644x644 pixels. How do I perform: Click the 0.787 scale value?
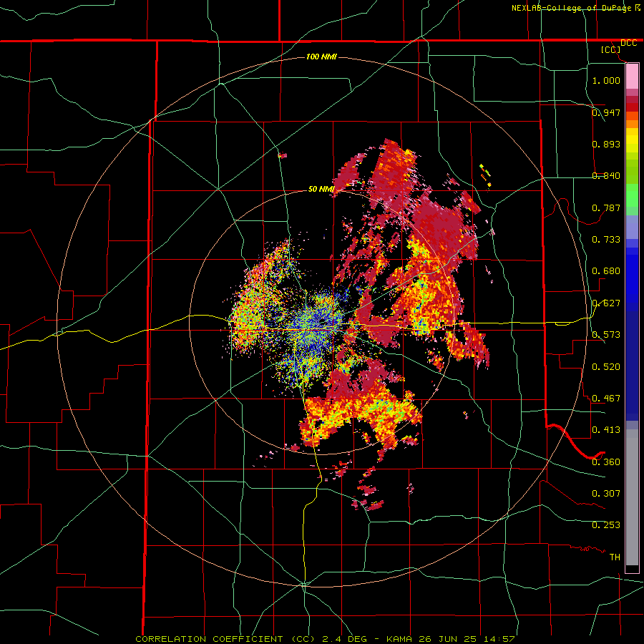(x=606, y=208)
